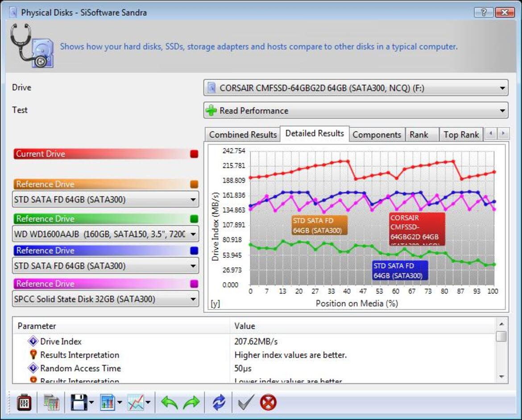The width and height of the screenshot is (522, 420).
Task: Click the red Current Drive color swatch
Action: click(194, 154)
